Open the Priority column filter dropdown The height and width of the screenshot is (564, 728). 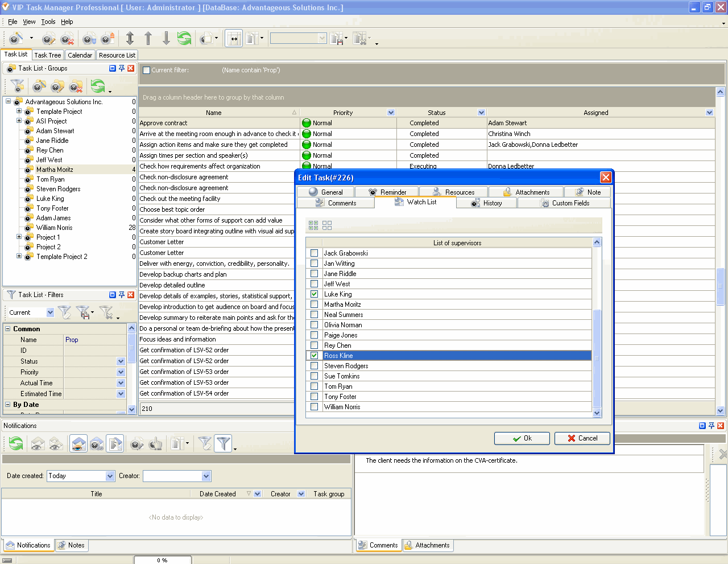391,113
